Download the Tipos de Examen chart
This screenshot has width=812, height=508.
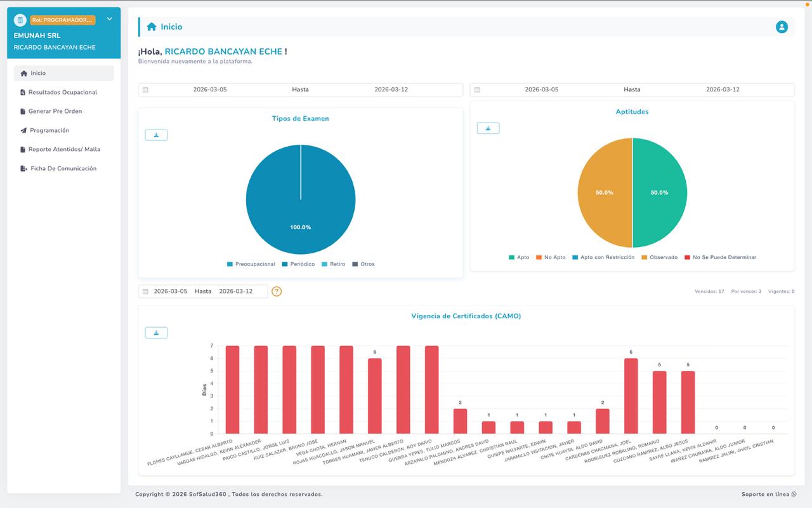click(156, 135)
